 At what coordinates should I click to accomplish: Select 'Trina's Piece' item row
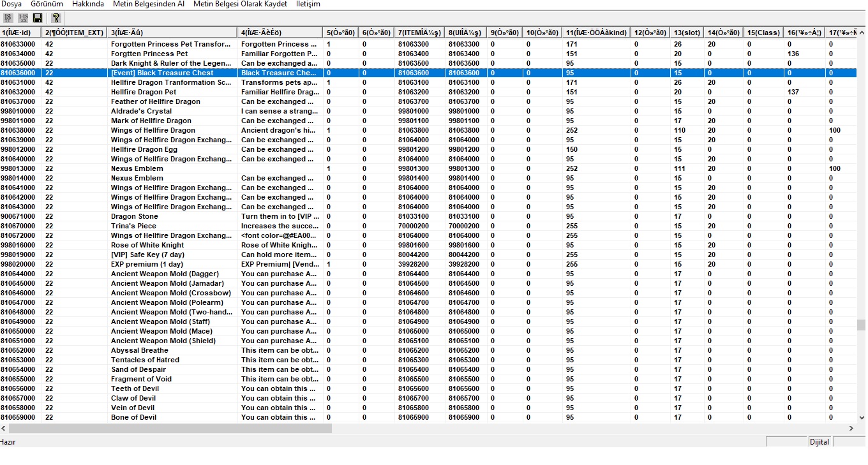point(428,226)
